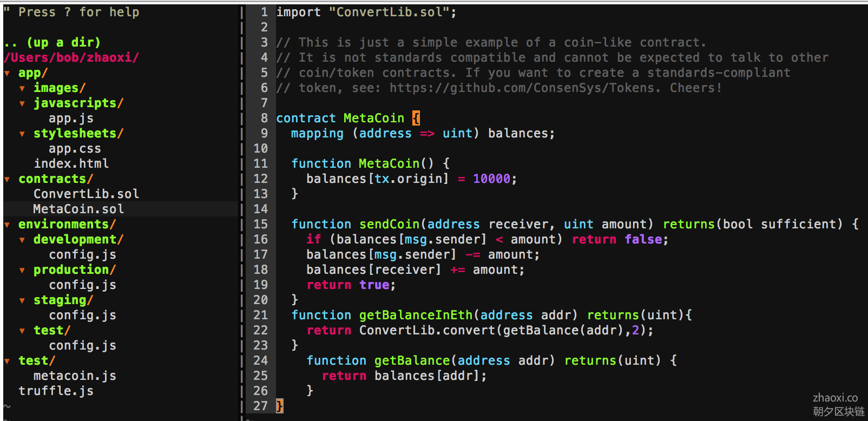
Task: Collapse the images/ folder arrow
Action: (x=22, y=88)
